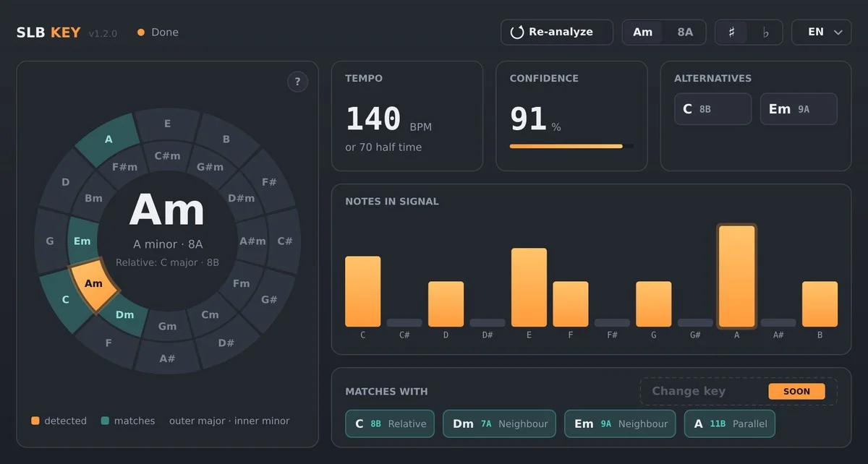Select the G major wheel segment

click(50, 241)
